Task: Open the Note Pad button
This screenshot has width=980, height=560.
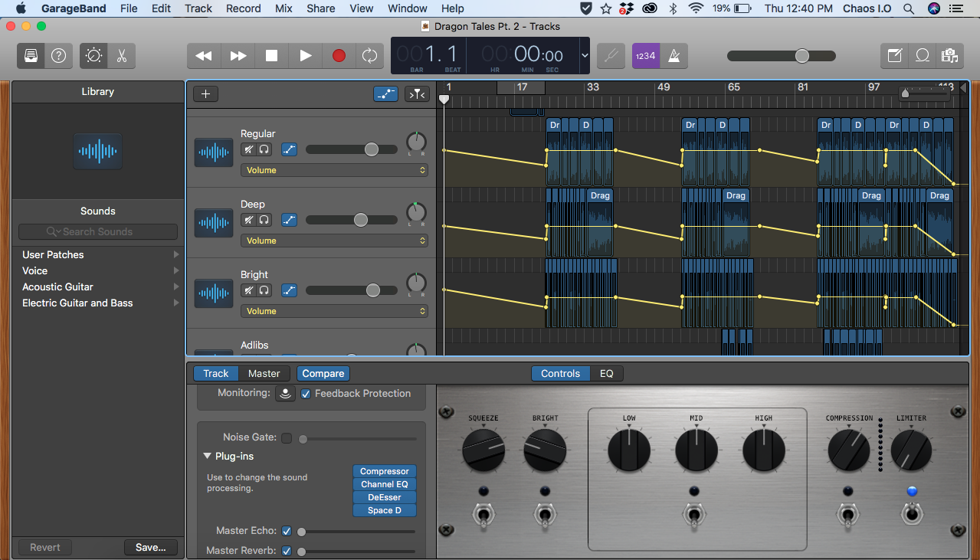Action: tap(894, 56)
